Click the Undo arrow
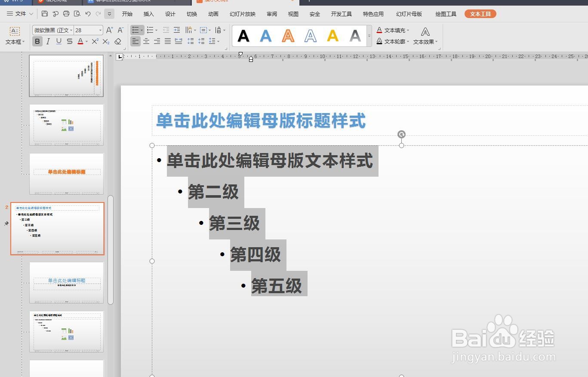588x377 pixels. pos(88,14)
